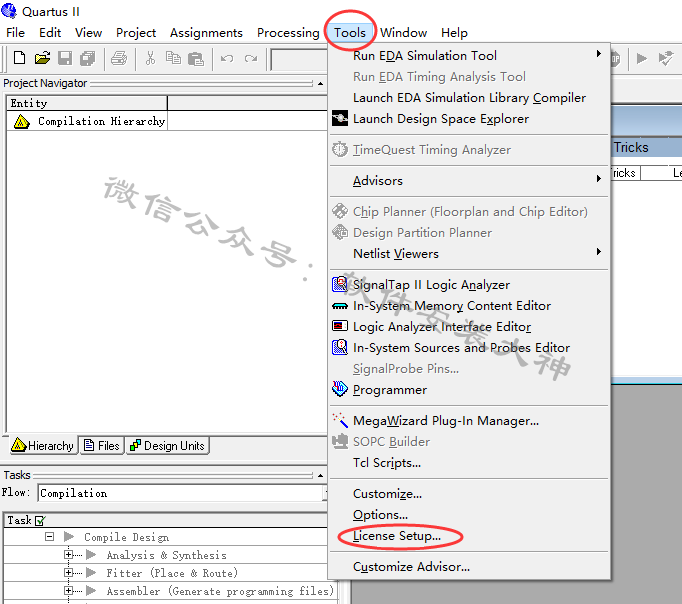Click the play icon beside Compile Design
This screenshot has width=682, height=604.
[69, 537]
